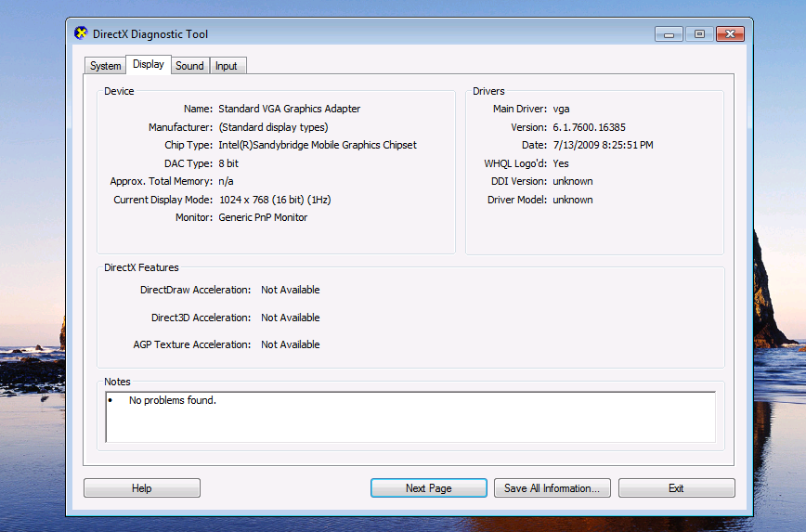Click driver version "6.1.7600.16385"
806x532 pixels.
coord(589,127)
